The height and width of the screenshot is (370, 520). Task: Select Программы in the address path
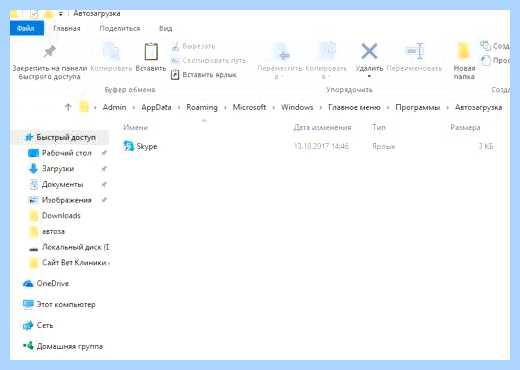pos(418,107)
